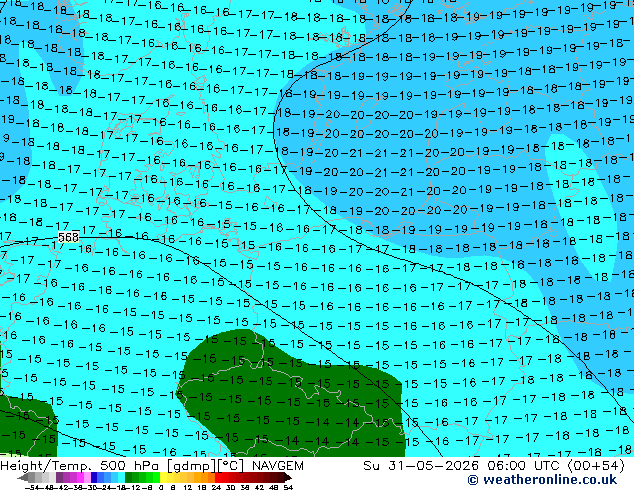Click the -54 label on the temperature legend

(32, 487)
